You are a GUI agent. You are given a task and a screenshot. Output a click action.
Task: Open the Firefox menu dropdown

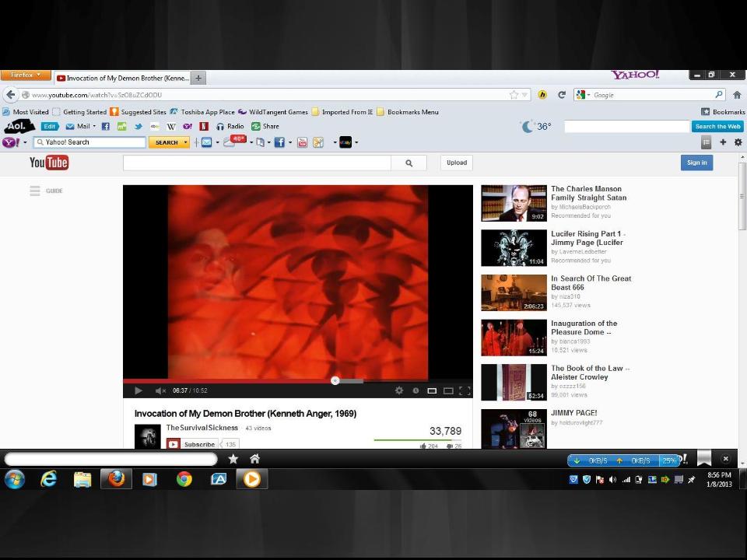point(26,76)
